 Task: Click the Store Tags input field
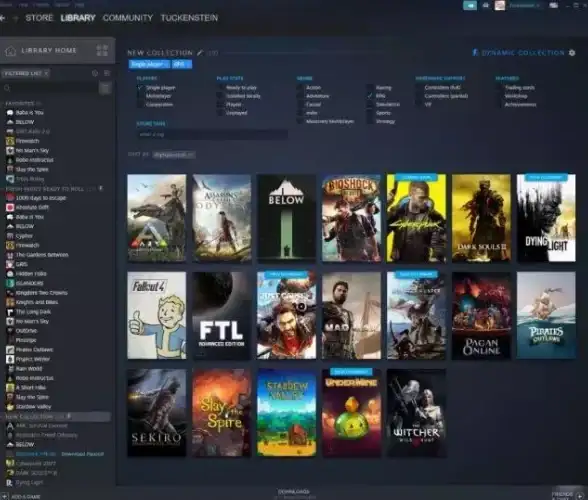(x=212, y=134)
